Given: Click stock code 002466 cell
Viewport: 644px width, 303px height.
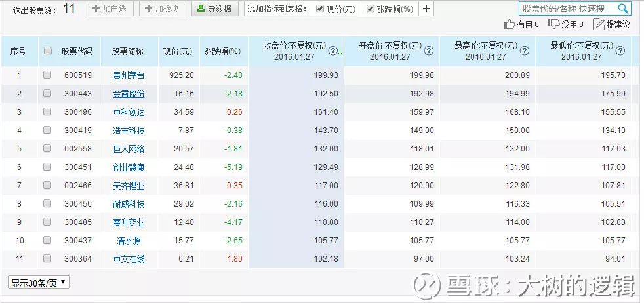Looking at the screenshot, I should tap(78, 186).
